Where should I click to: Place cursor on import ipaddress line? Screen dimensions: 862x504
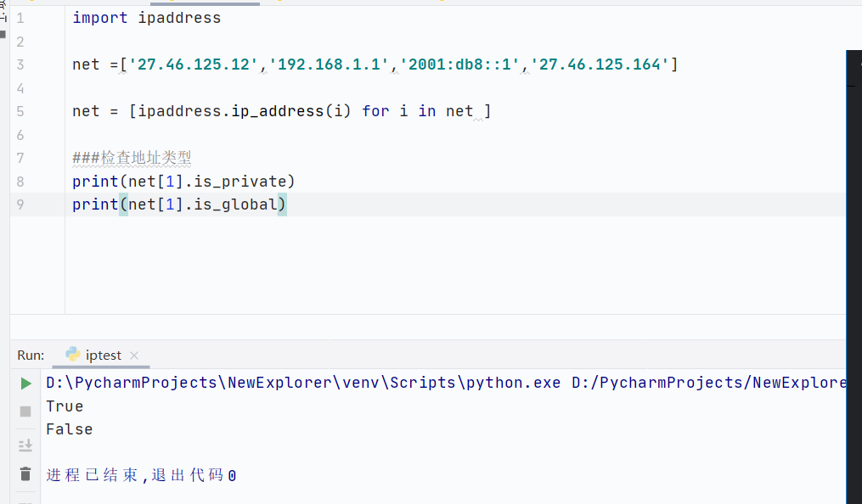point(147,18)
